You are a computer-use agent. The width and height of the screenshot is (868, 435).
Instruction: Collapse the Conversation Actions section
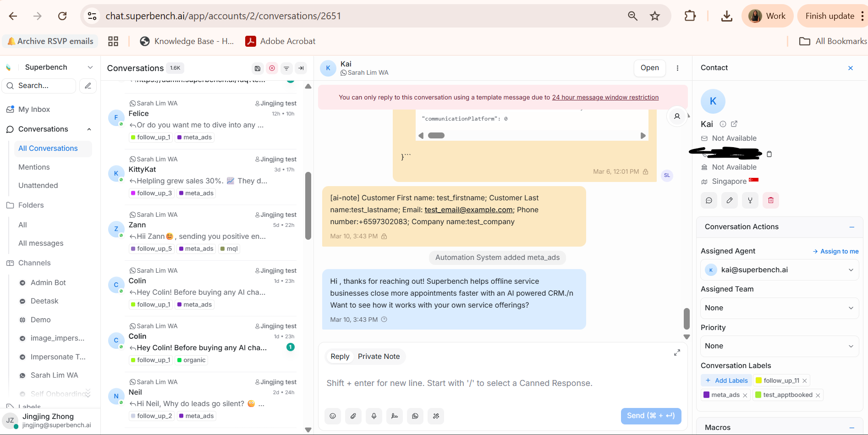pos(852,227)
